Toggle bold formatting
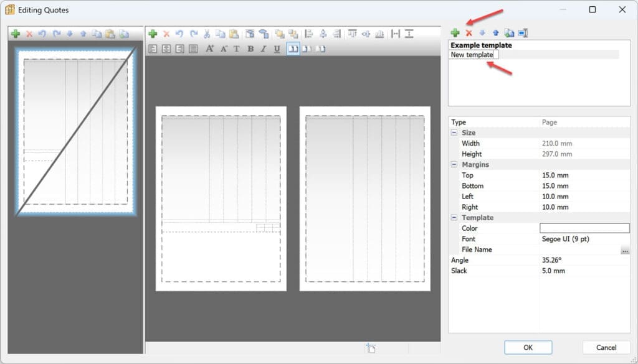This screenshot has width=638, height=364. 250,49
